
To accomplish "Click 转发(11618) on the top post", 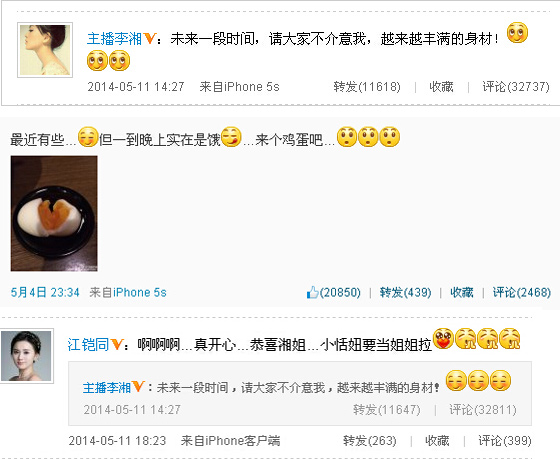I will 367,87.
